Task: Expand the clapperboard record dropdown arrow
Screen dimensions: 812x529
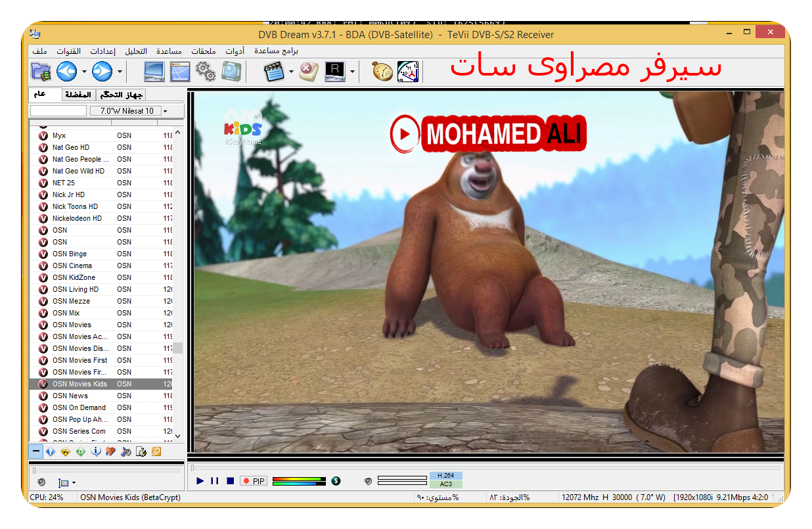Action: (291, 72)
